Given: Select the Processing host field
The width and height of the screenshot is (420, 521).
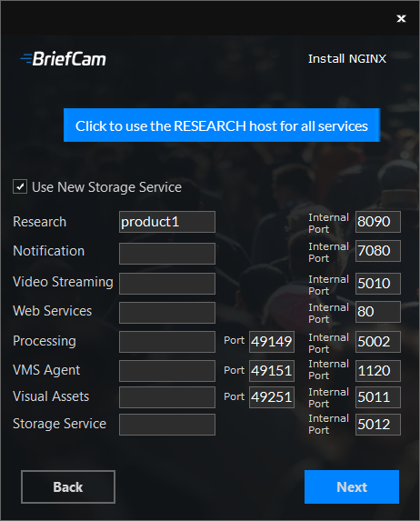Looking at the screenshot, I should 167,342.
